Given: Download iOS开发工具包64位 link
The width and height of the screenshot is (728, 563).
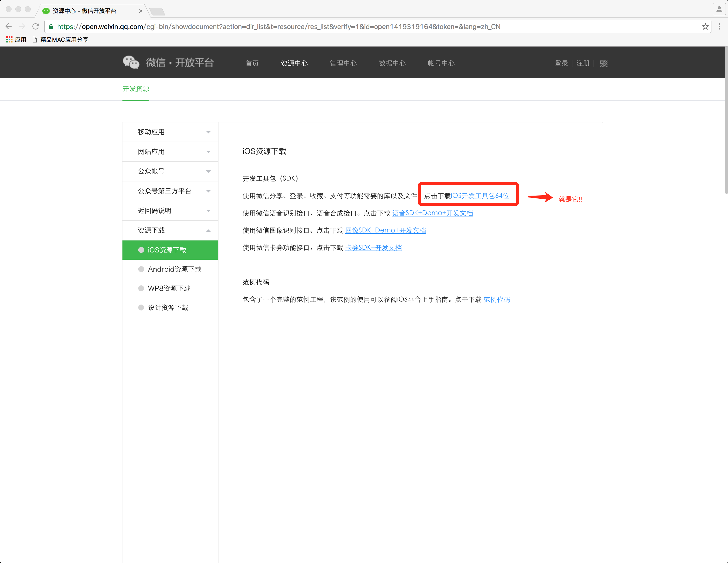Looking at the screenshot, I should pyautogui.click(x=480, y=196).
